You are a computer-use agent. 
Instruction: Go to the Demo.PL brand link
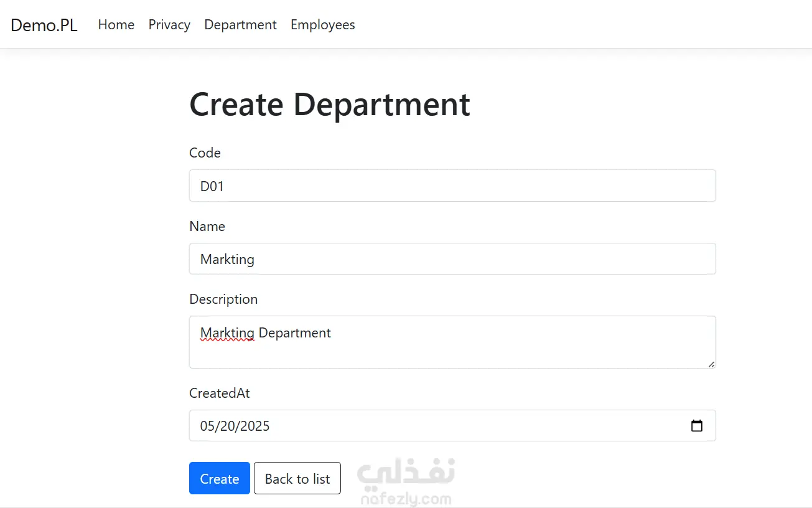point(44,25)
